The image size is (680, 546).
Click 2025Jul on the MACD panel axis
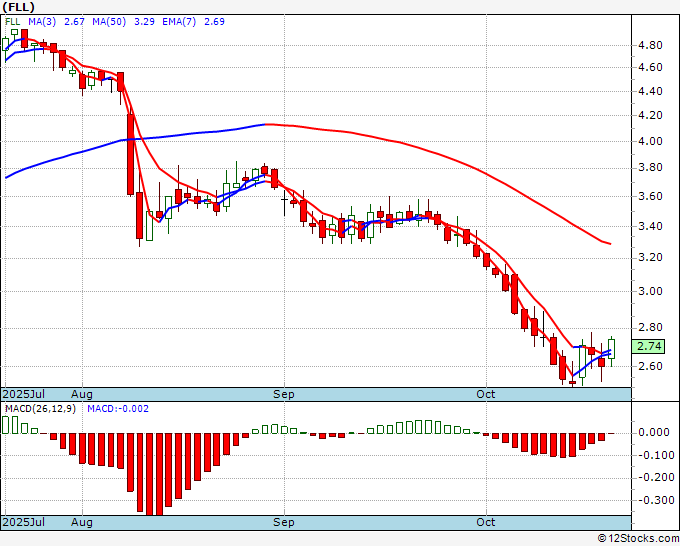(x=24, y=522)
